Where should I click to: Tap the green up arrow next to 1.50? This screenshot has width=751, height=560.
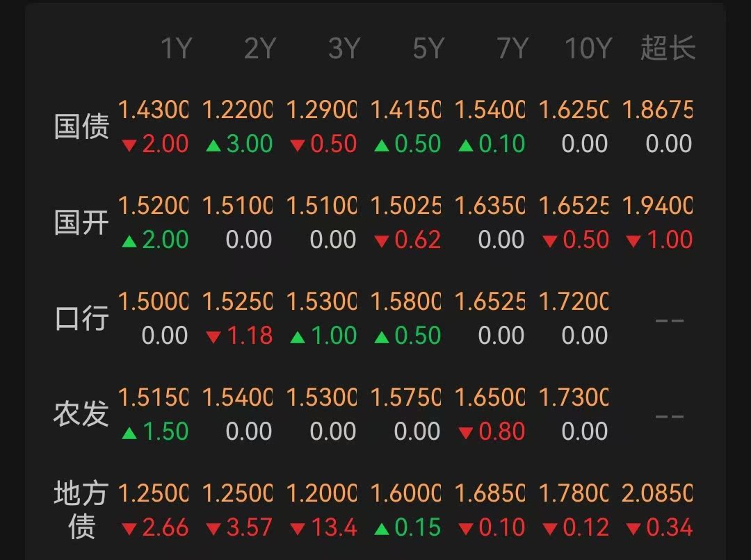click(129, 434)
